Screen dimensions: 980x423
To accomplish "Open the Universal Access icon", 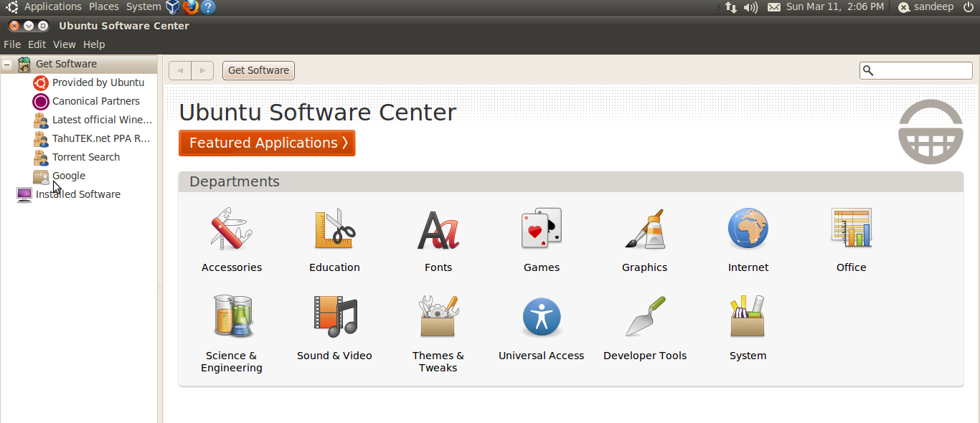I will pos(542,317).
